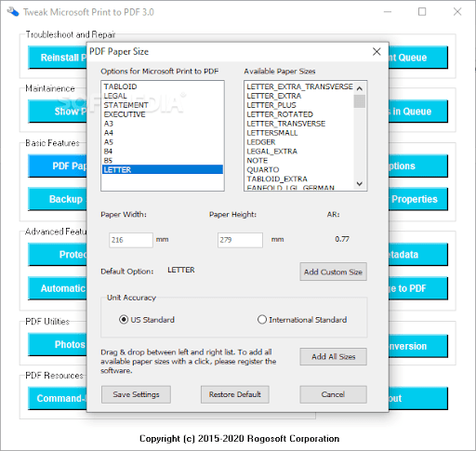Viewport: 476px width, 451px height.
Task: Click Backup button in main window
Action: 58,199
